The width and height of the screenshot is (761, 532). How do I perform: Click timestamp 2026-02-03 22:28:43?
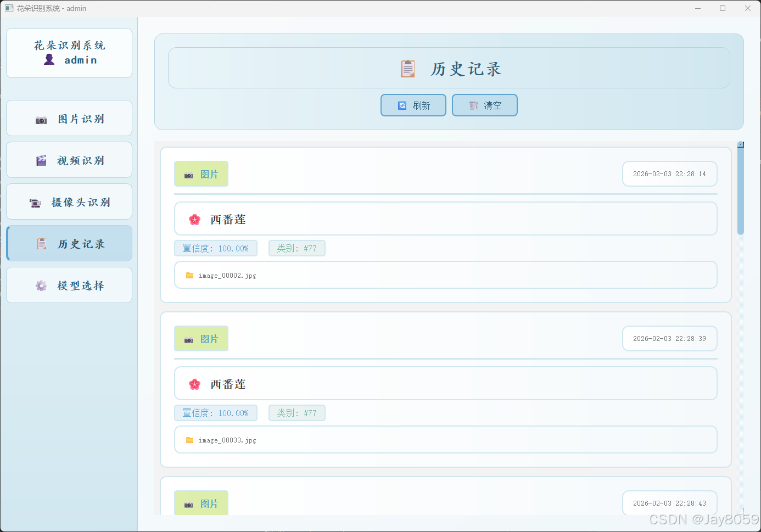(670, 503)
